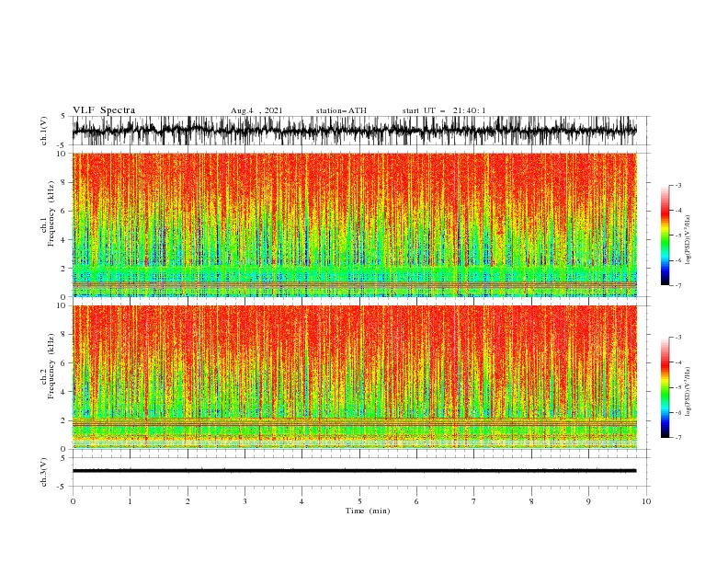Click the "8" kHz tick on ch.1 frequency axis
The image size is (728, 563).
pos(63,182)
